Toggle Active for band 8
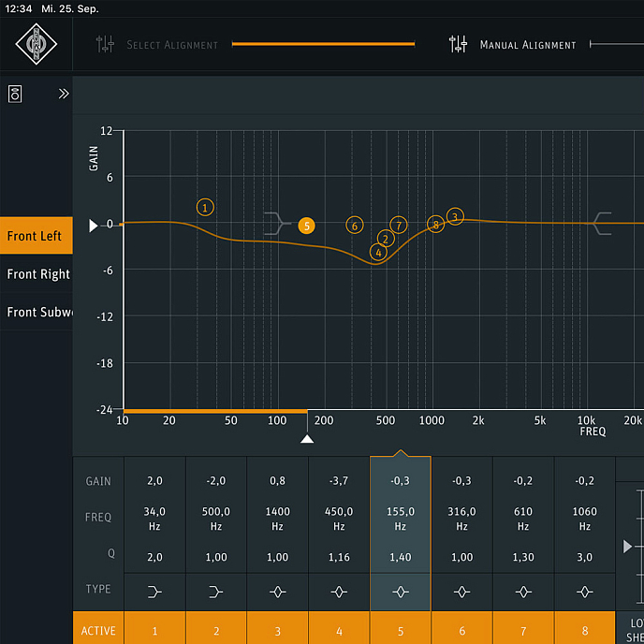644x644 pixels. (x=585, y=630)
